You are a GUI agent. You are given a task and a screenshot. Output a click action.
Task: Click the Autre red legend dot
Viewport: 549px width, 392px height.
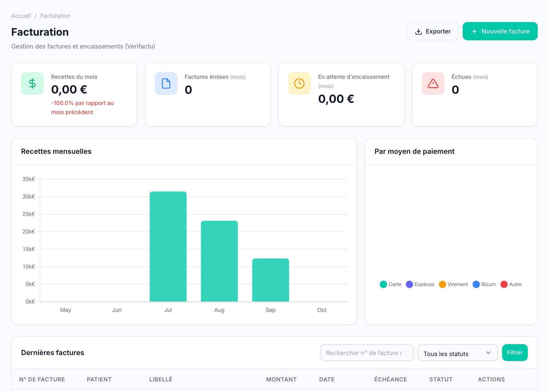(504, 284)
